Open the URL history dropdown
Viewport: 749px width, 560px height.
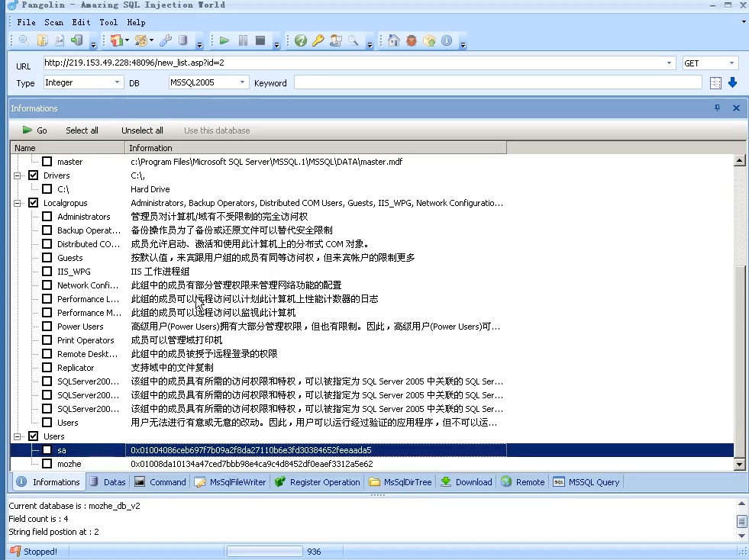669,63
